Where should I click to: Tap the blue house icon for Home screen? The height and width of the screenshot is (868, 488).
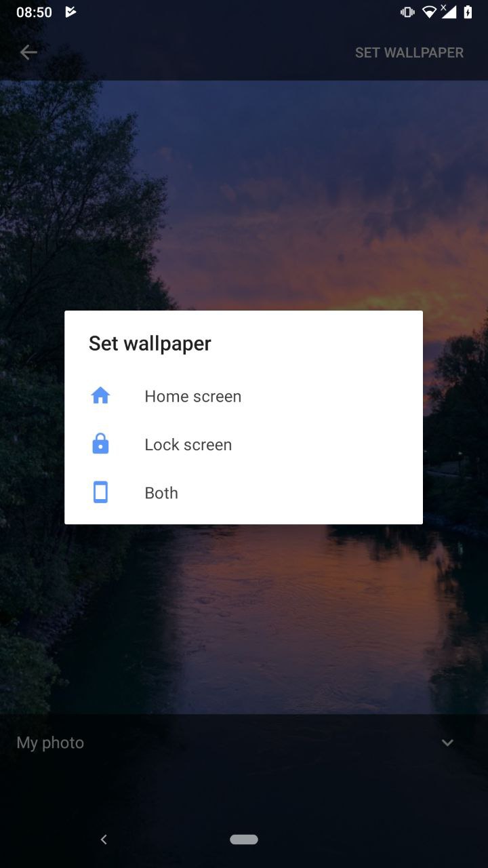point(100,395)
